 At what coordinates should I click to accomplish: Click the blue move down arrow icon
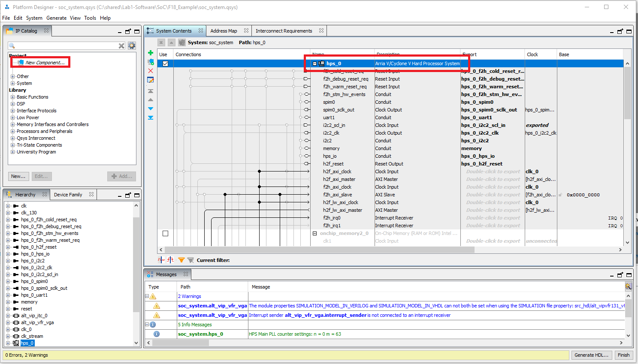click(x=151, y=108)
